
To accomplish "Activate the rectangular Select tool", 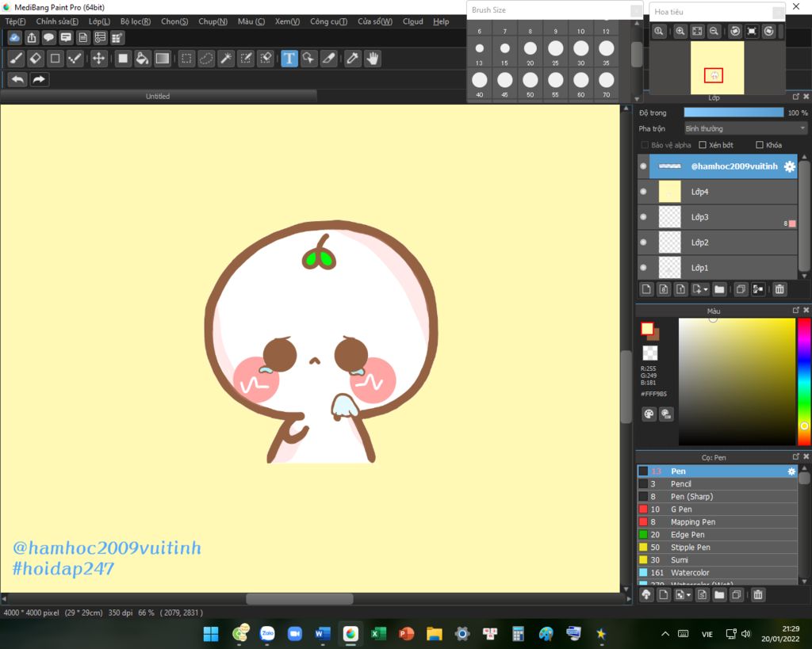I will (186, 59).
